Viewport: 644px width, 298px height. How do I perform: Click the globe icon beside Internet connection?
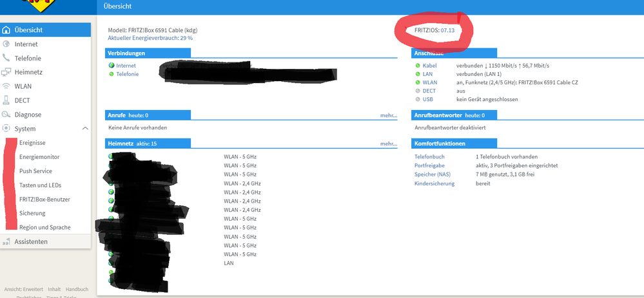[x=112, y=65]
